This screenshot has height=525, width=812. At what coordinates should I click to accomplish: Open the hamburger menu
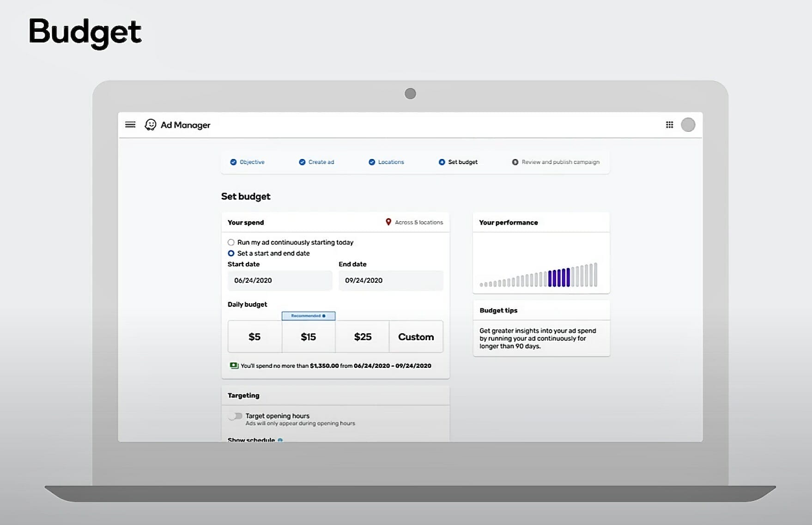(130, 125)
